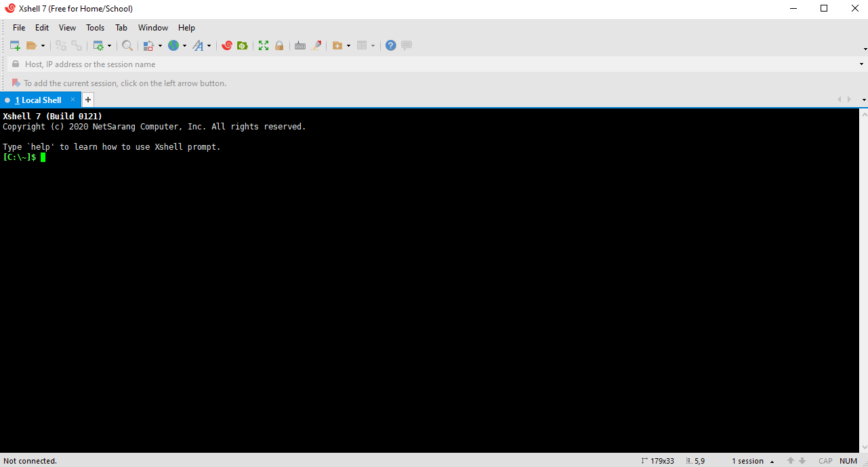This screenshot has height=467, width=868.
Task: Open session Properties icon with gear
Action: pos(98,45)
